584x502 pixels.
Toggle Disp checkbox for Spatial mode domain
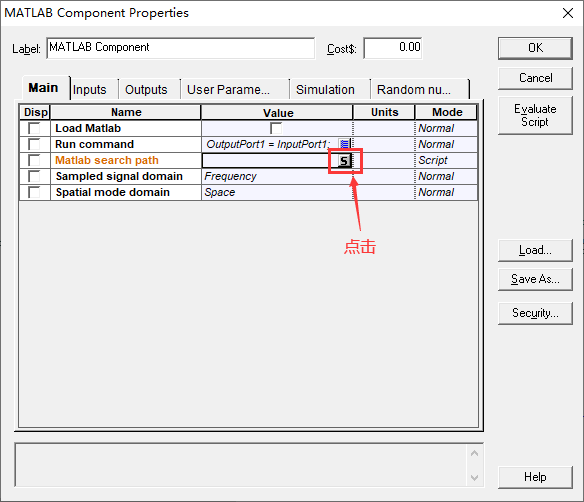34,192
